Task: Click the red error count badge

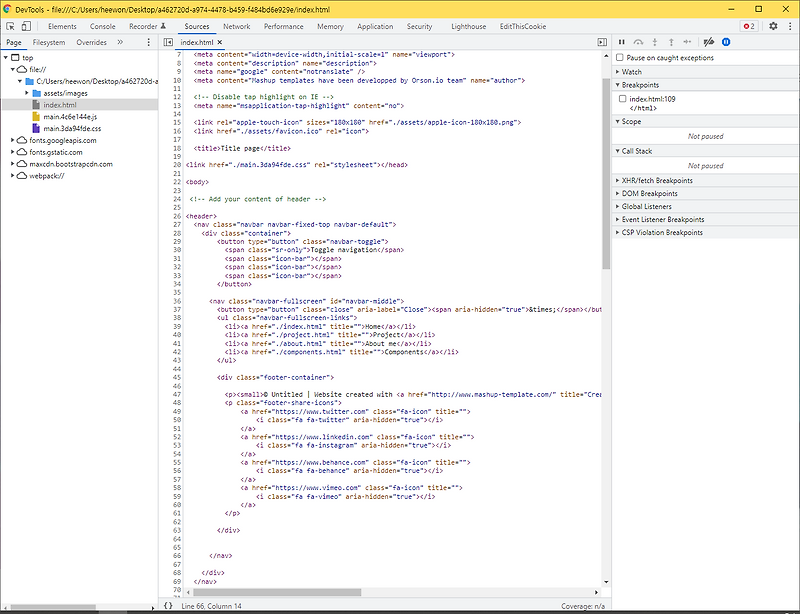Action: click(x=747, y=26)
